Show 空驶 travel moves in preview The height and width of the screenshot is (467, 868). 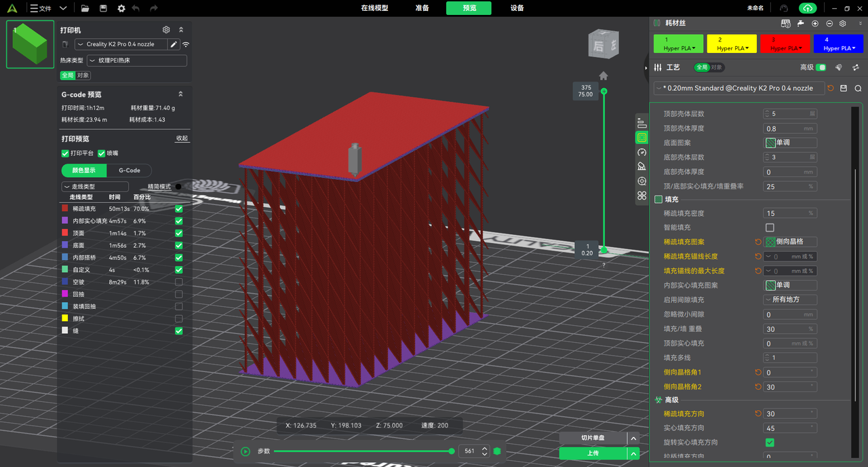(179, 282)
